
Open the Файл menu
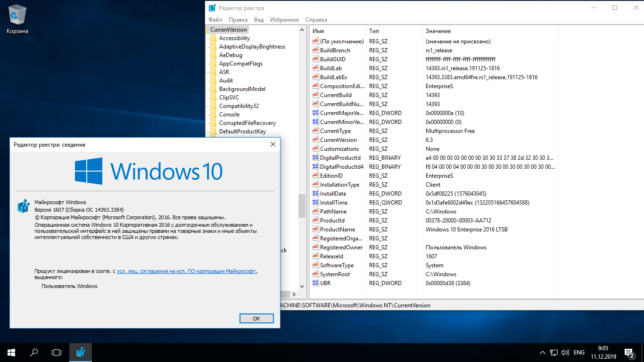coord(215,20)
